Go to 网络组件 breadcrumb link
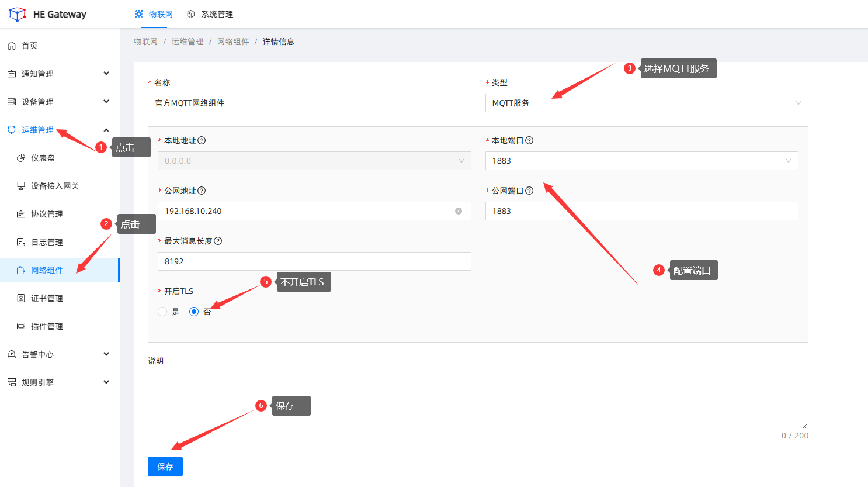 click(233, 42)
